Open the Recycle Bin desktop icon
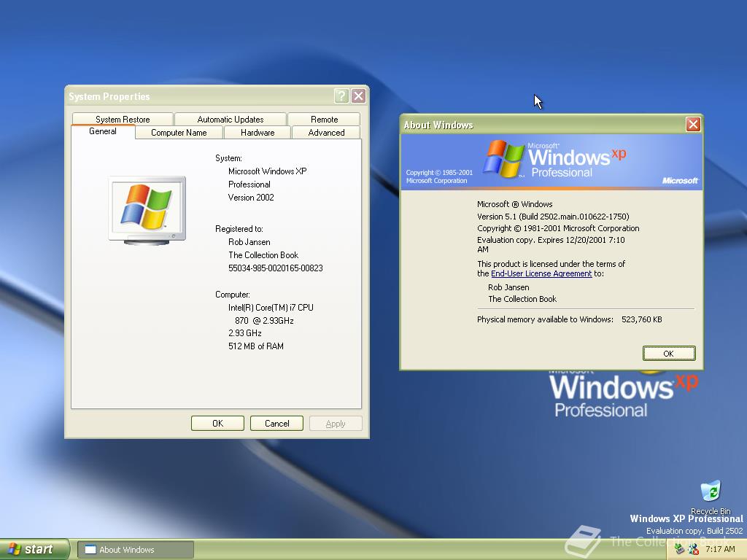The image size is (747, 560). click(x=711, y=497)
